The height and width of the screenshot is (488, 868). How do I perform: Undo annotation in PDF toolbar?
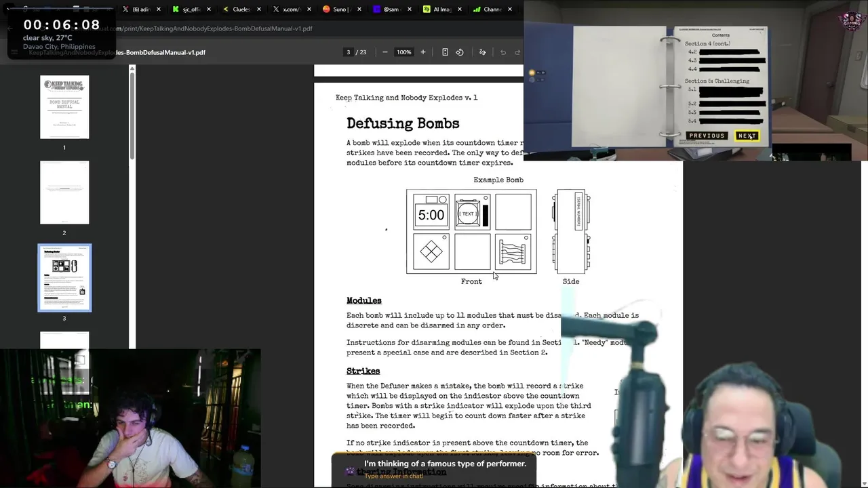coord(503,52)
